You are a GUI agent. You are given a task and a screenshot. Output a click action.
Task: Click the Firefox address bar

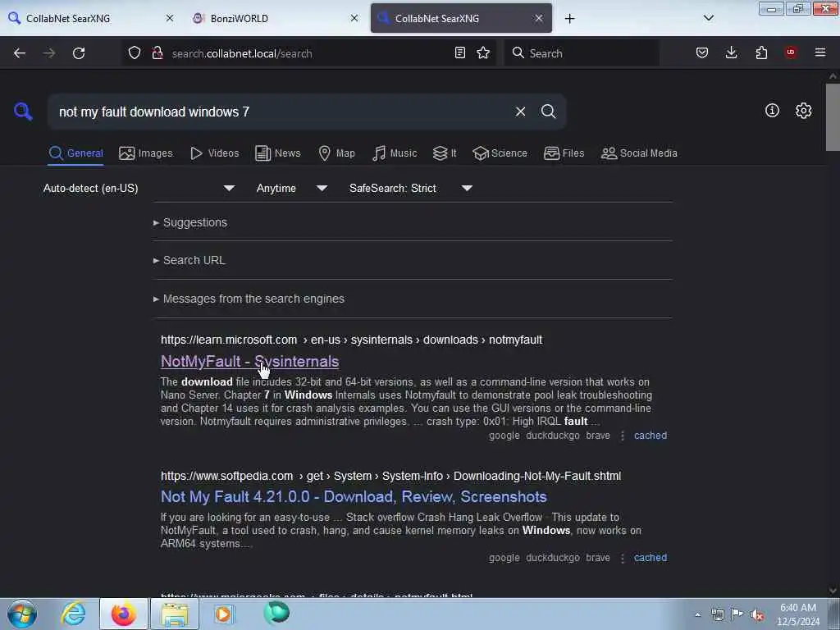coord(311,53)
